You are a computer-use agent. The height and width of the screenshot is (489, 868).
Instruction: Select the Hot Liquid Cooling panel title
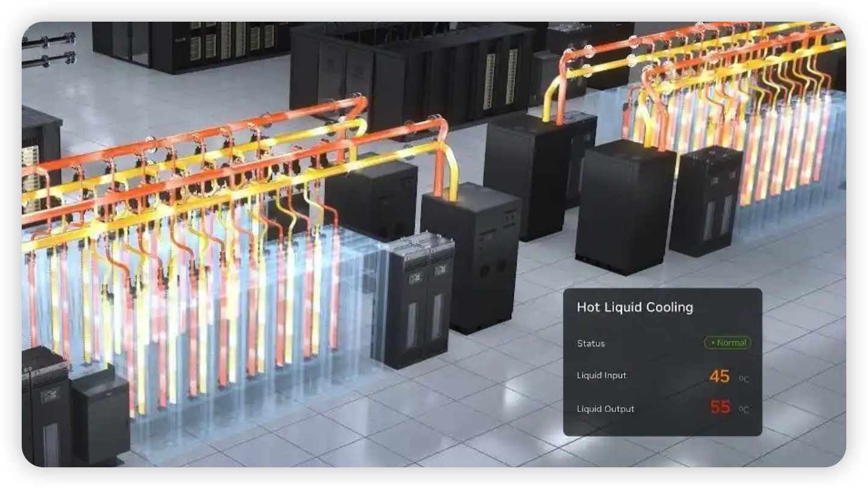point(635,307)
